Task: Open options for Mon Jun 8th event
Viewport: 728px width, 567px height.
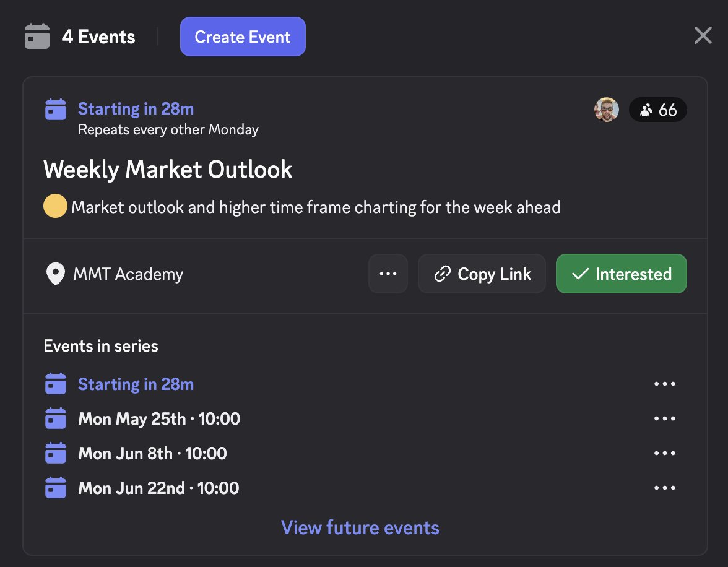Action: coord(664,453)
